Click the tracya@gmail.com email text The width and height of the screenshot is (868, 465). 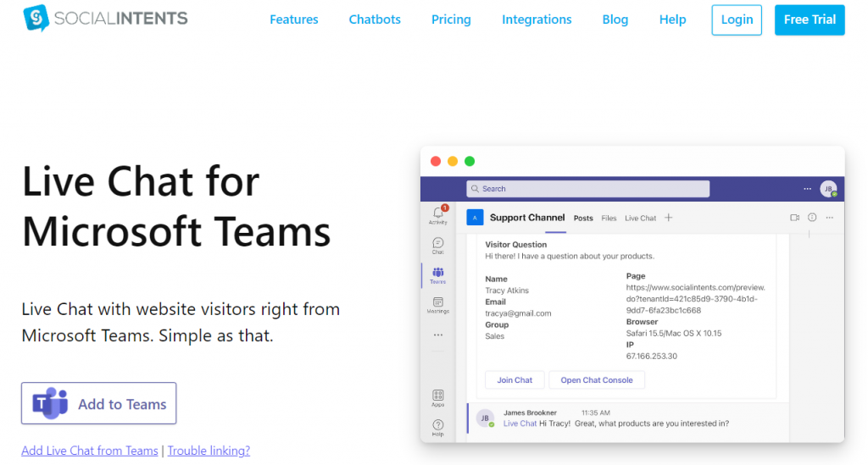tap(518, 313)
